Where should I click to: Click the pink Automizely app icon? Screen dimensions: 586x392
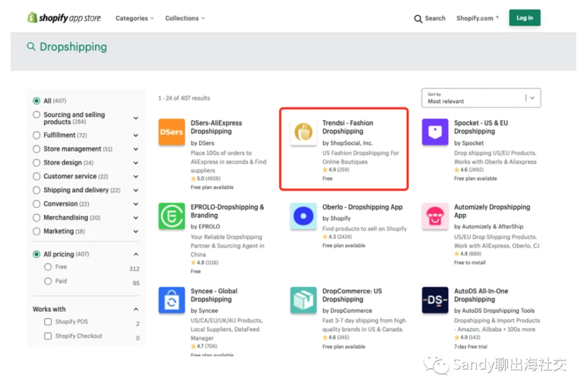pyautogui.click(x=435, y=216)
